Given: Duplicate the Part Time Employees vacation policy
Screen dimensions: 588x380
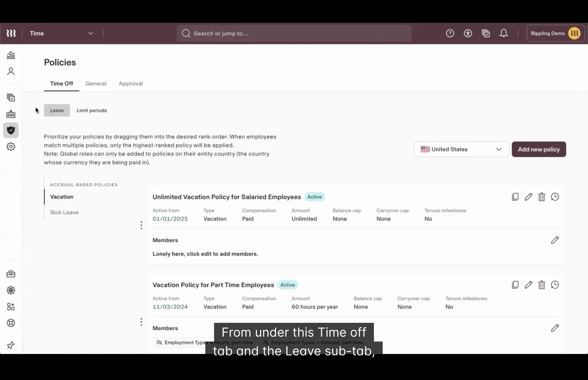Looking at the screenshot, I should pyautogui.click(x=515, y=285).
